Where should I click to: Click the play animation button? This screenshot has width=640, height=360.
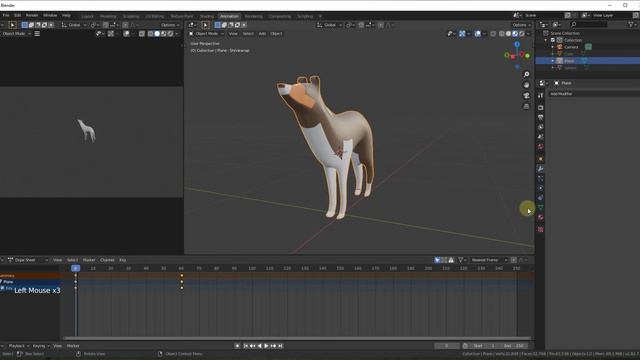click(267, 346)
